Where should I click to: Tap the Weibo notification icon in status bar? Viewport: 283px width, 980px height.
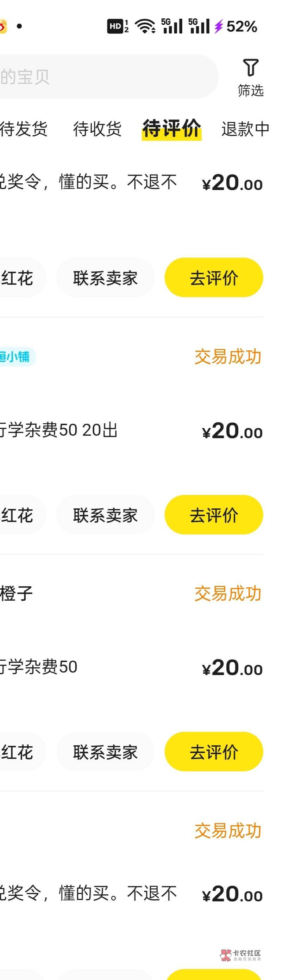pyautogui.click(x=3, y=26)
